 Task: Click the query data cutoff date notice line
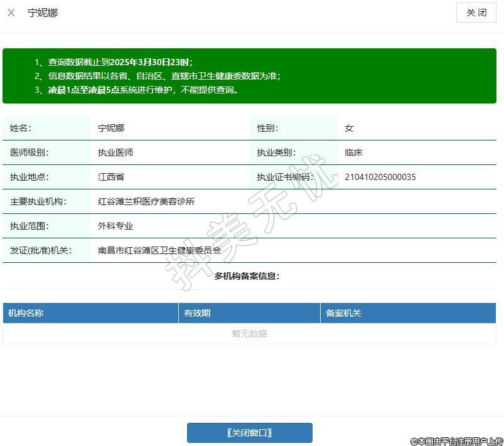114,62
